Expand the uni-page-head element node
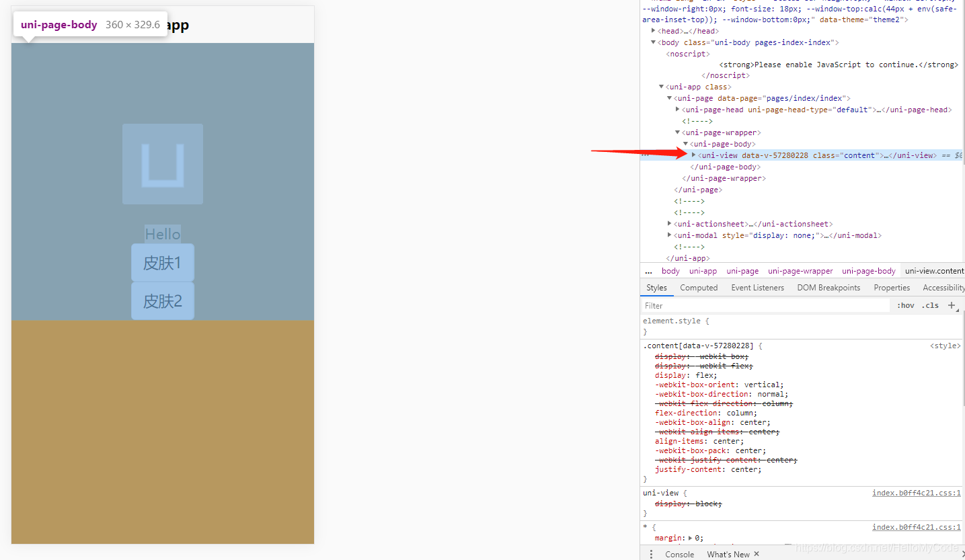The width and height of the screenshot is (965, 560). point(677,110)
